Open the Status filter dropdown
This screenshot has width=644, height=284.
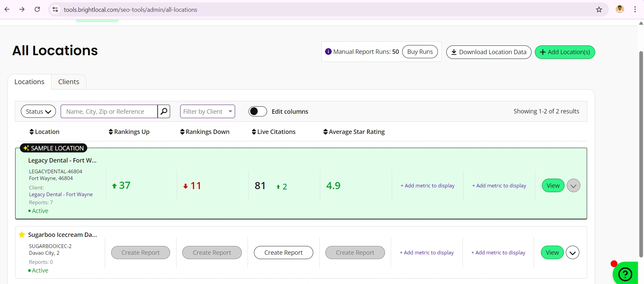[x=38, y=111]
